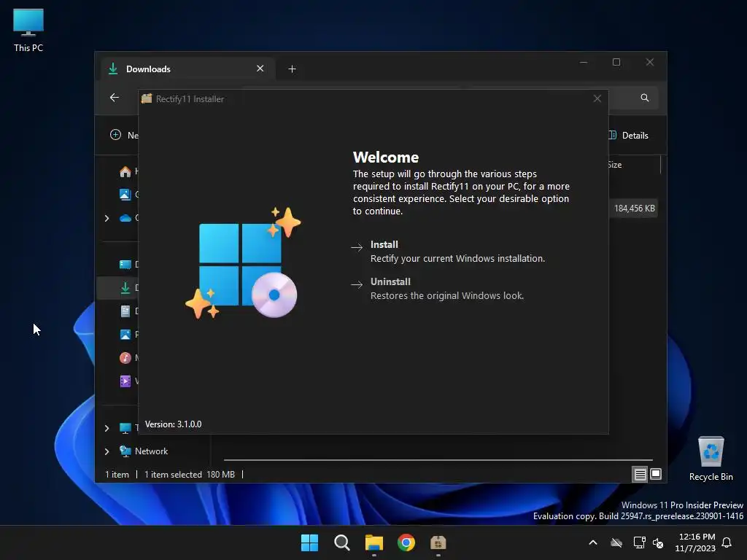Choose Install to rectify Windows installation
This screenshot has height=560, width=747.
(x=448, y=252)
